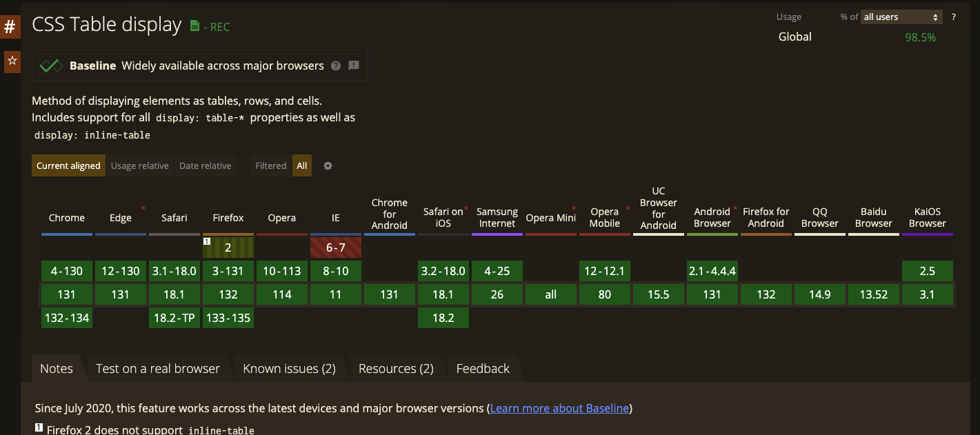This screenshot has width=980, height=435.
Task: Select the Chrome 4-130 version cell
Action: tap(67, 271)
